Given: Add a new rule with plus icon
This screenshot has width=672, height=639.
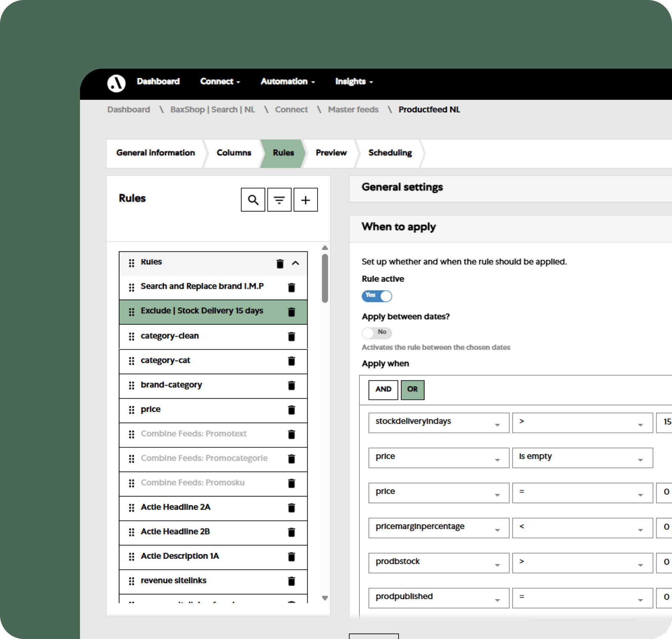Looking at the screenshot, I should tap(305, 199).
